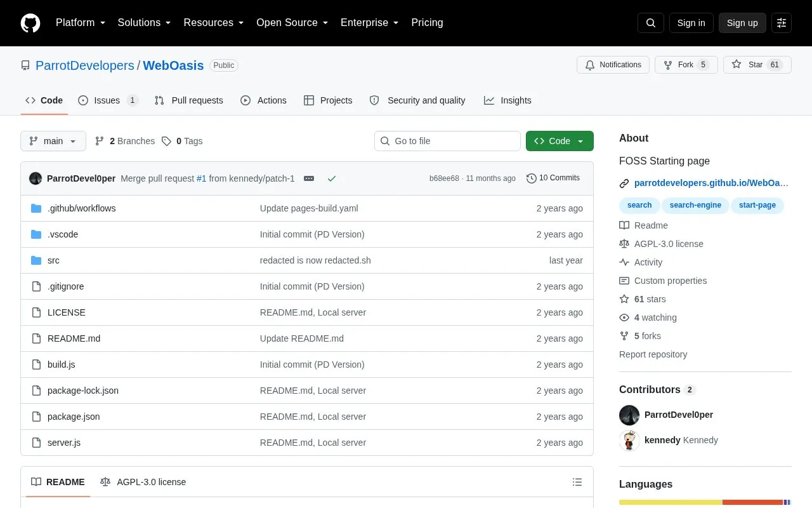Open the search magnifier button
Viewport: 812px width, 508px height.
651,23
